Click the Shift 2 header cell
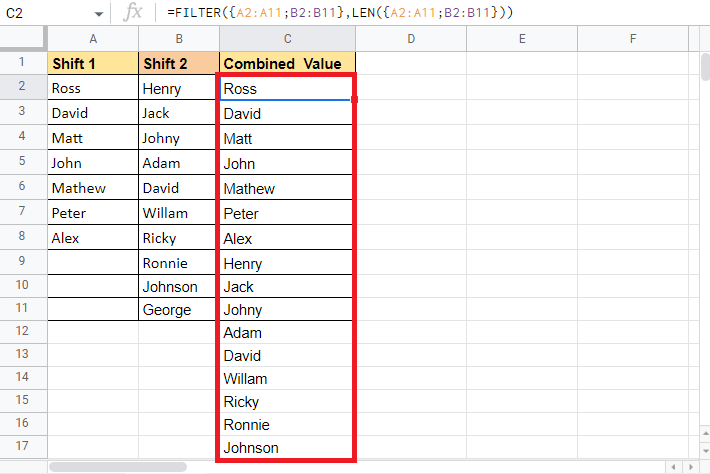Image resolution: width=710 pixels, height=474 pixels. pos(179,63)
